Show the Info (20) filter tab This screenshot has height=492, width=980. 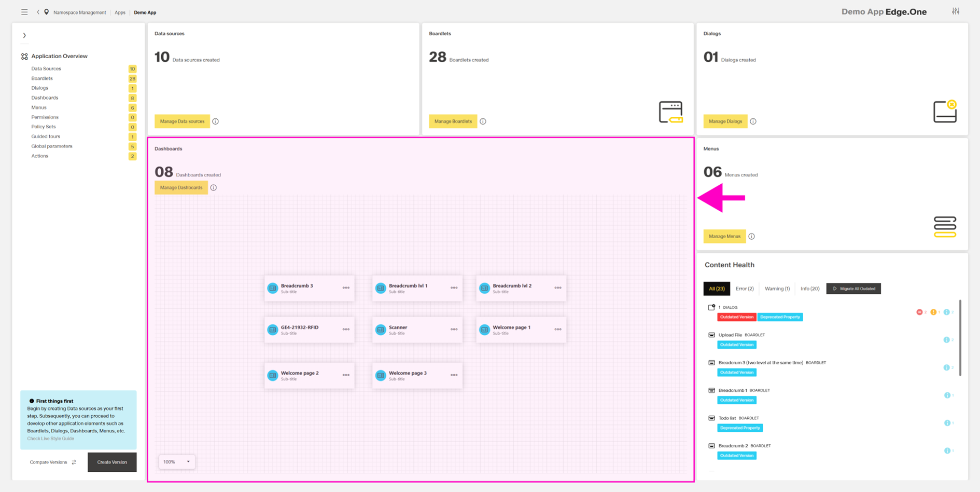coord(809,289)
